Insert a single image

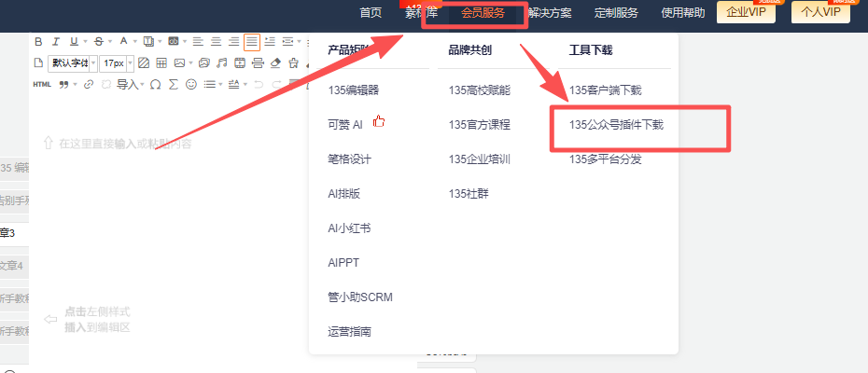point(179,63)
